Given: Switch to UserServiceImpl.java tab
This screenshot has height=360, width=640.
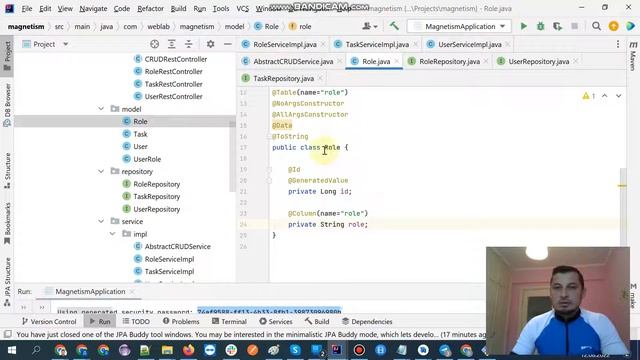Looking at the screenshot, I should coord(469,44).
